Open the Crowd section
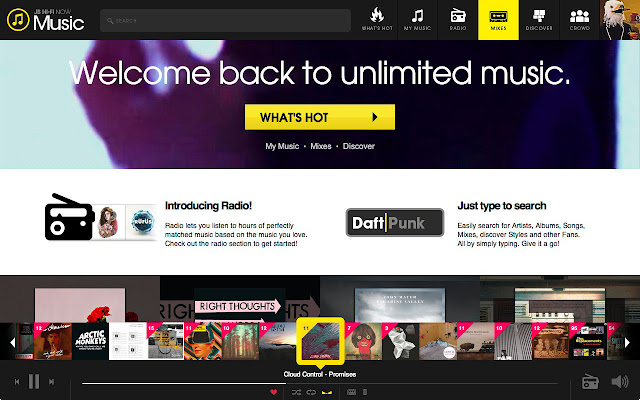This screenshot has width=640, height=400. [579, 20]
